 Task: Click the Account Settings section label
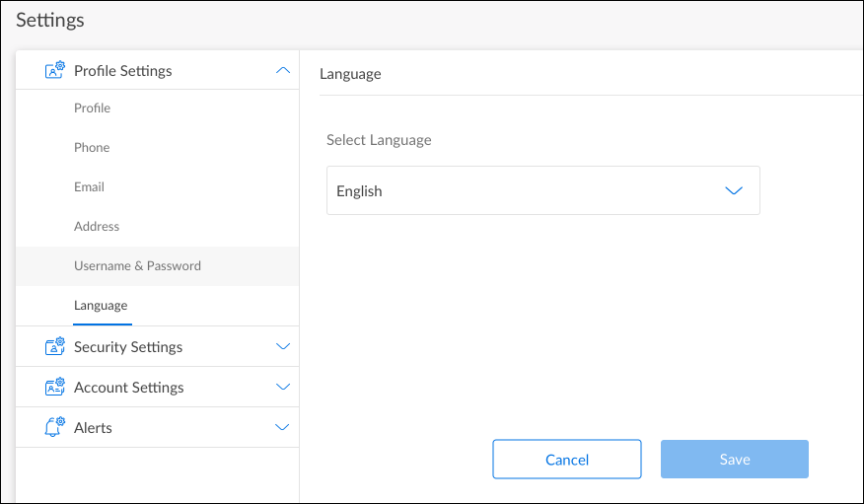click(128, 388)
